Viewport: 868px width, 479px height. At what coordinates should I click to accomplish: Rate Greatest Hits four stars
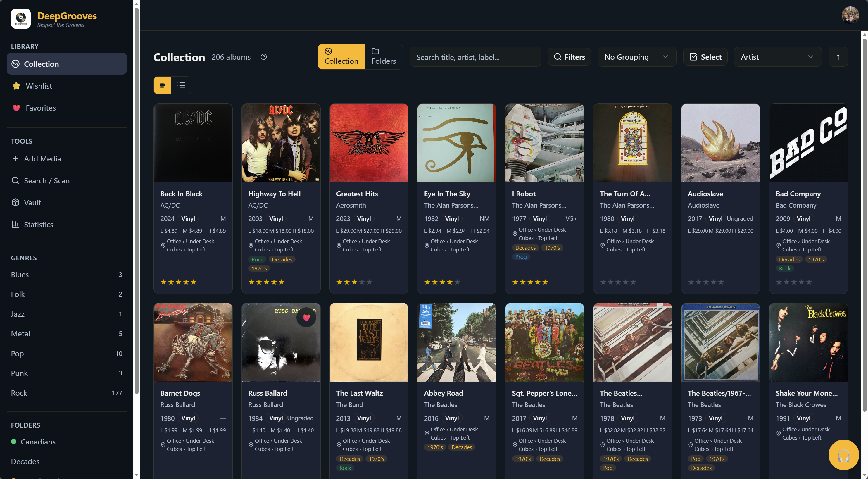click(x=362, y=282)
